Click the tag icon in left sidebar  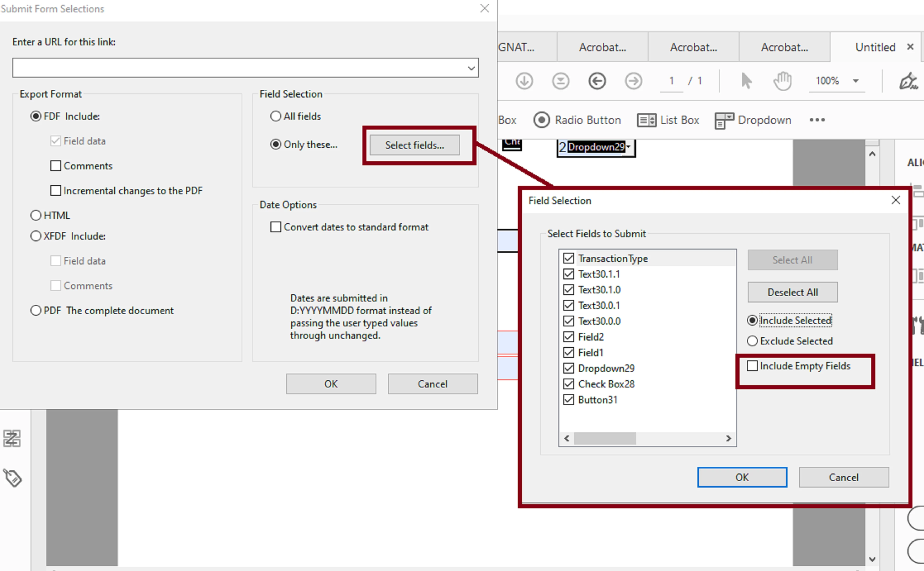13,478
